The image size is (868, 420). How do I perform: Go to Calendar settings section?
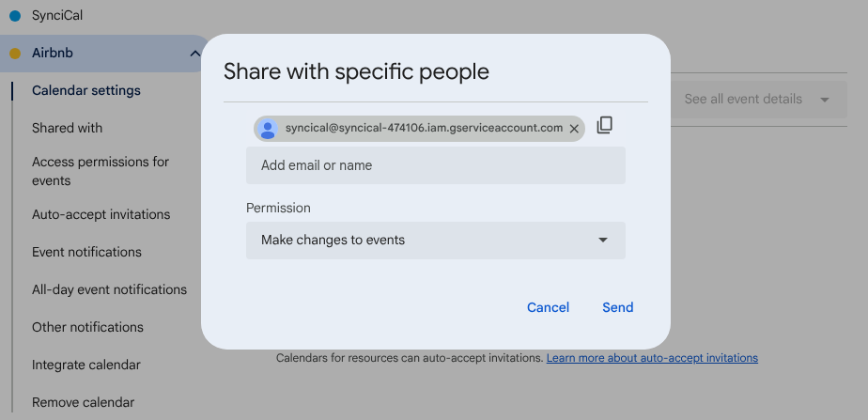pos(86,91)
